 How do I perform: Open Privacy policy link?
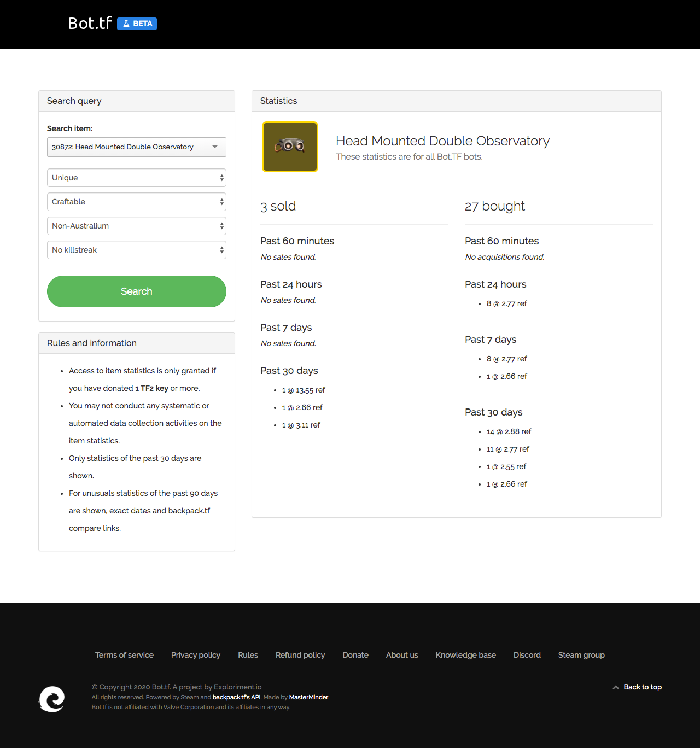click(196, 655)
